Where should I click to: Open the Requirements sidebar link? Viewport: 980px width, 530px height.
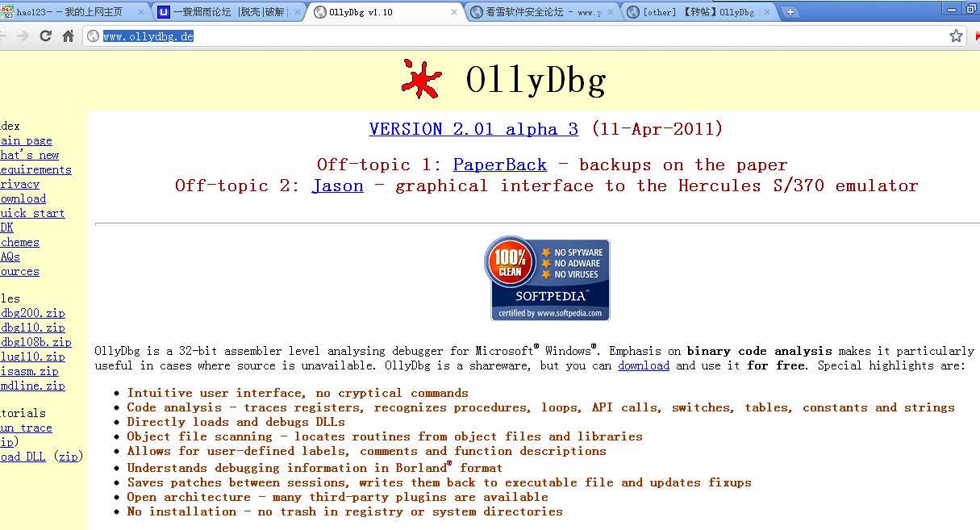tap(35, 169)
